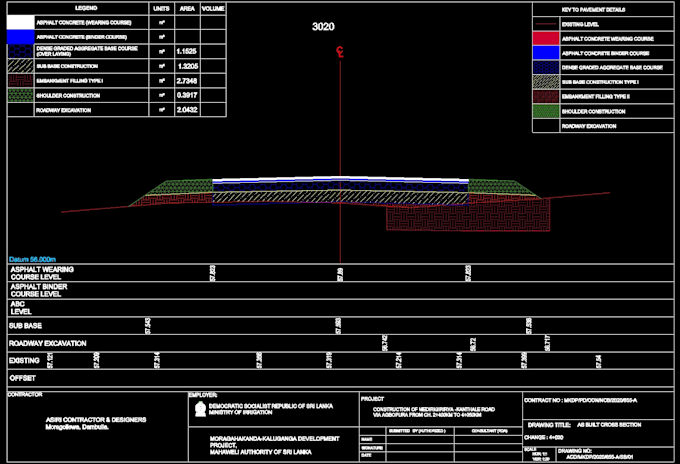Image resolution: width=680 pixels, height=464 pixels.
Task: Pick the blue binder course swatch in pavement key
Action: pos(545,52)
